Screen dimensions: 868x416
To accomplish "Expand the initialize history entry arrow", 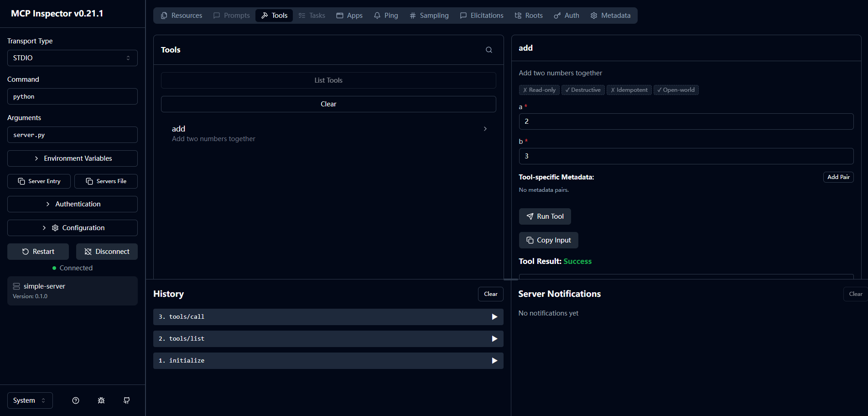I will pyautogui.click(x=494, y=361).
